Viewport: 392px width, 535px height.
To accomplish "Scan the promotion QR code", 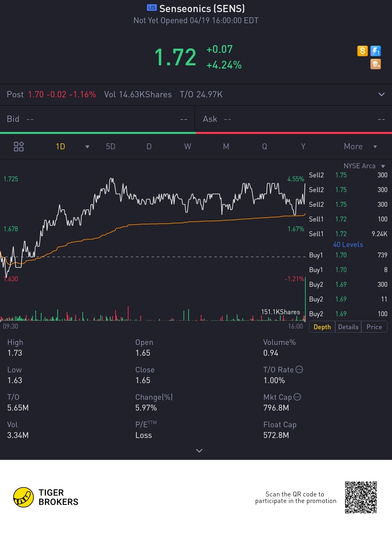I will (x=361, y=497).
